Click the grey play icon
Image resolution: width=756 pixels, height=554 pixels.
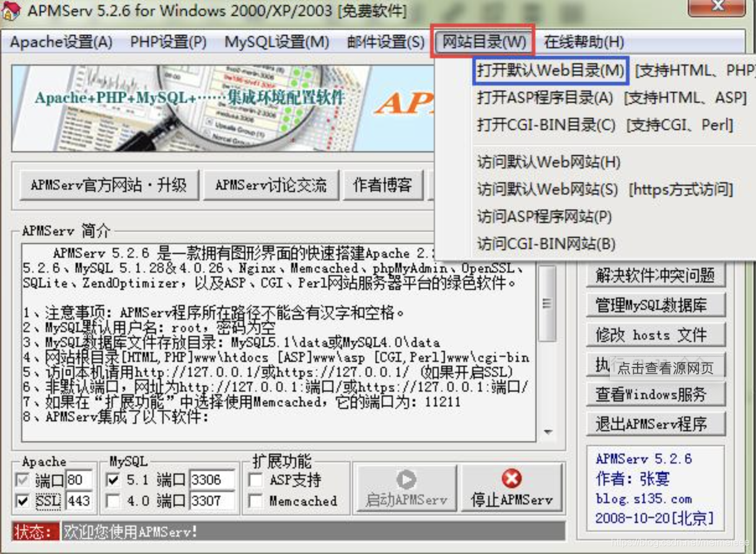click(406, 479)
